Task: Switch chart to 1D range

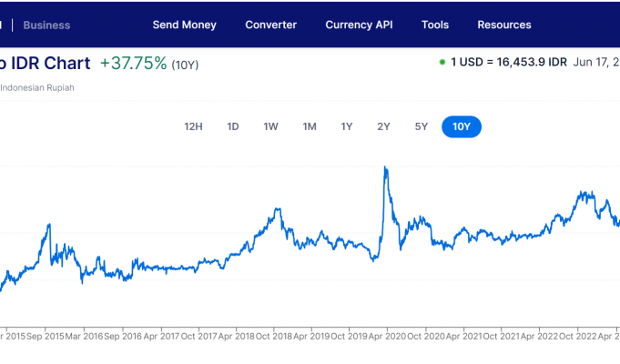Action: (233, 126)
